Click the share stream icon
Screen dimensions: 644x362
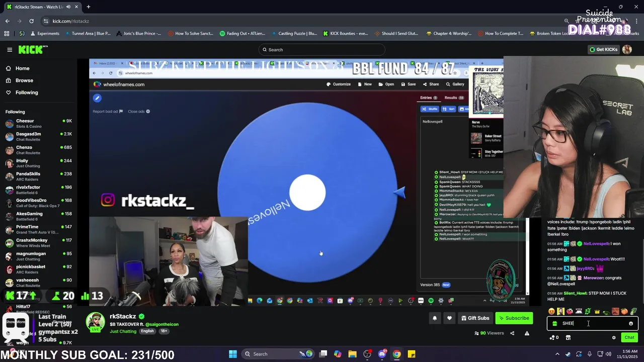tap(512, 333)
